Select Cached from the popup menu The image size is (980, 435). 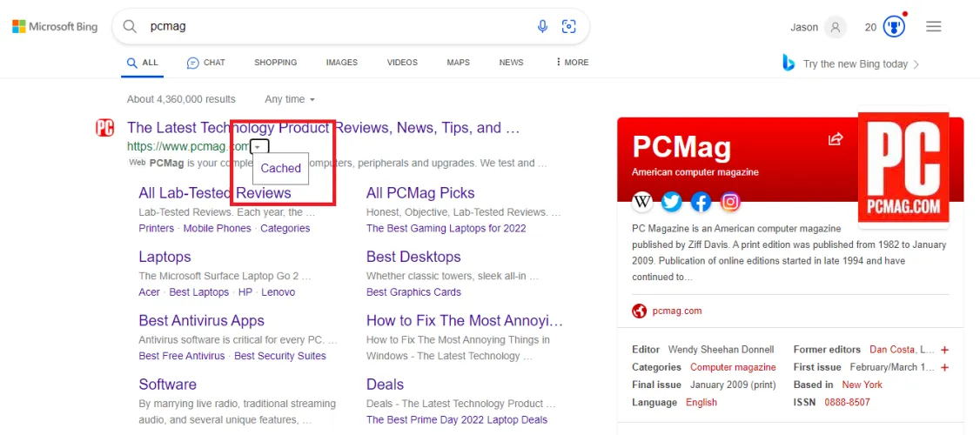tap(280, 169)
